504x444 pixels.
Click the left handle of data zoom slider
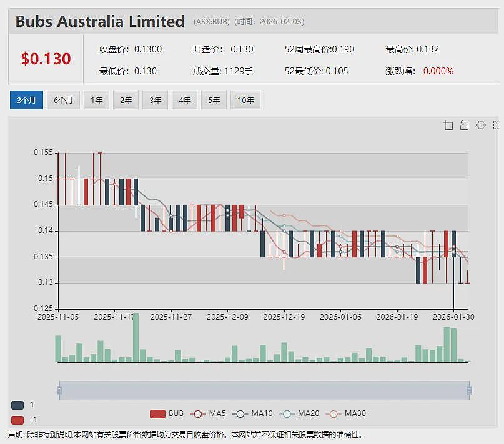(59, 390)
